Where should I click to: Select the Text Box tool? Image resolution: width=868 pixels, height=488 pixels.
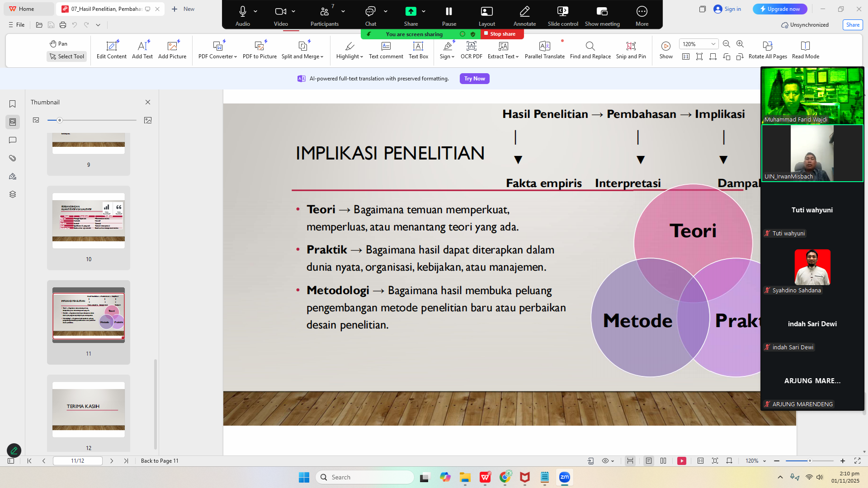click(418, 50)
